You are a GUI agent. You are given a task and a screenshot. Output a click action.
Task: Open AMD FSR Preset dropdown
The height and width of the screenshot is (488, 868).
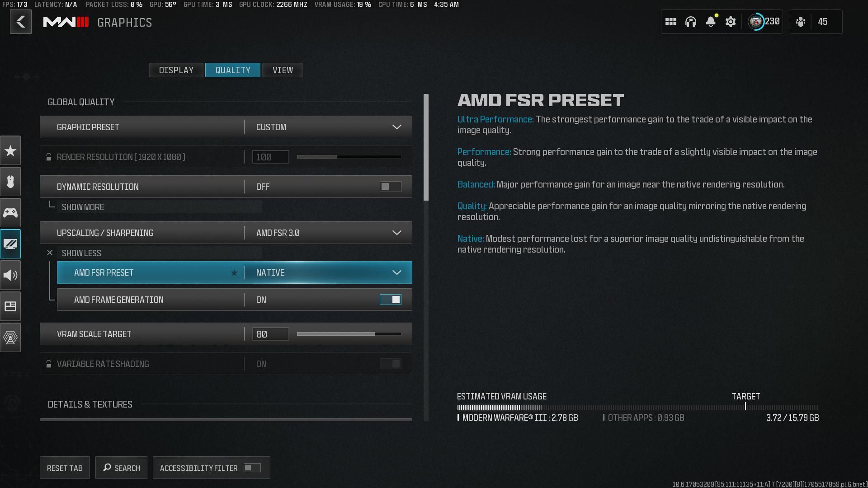(396, 272)
